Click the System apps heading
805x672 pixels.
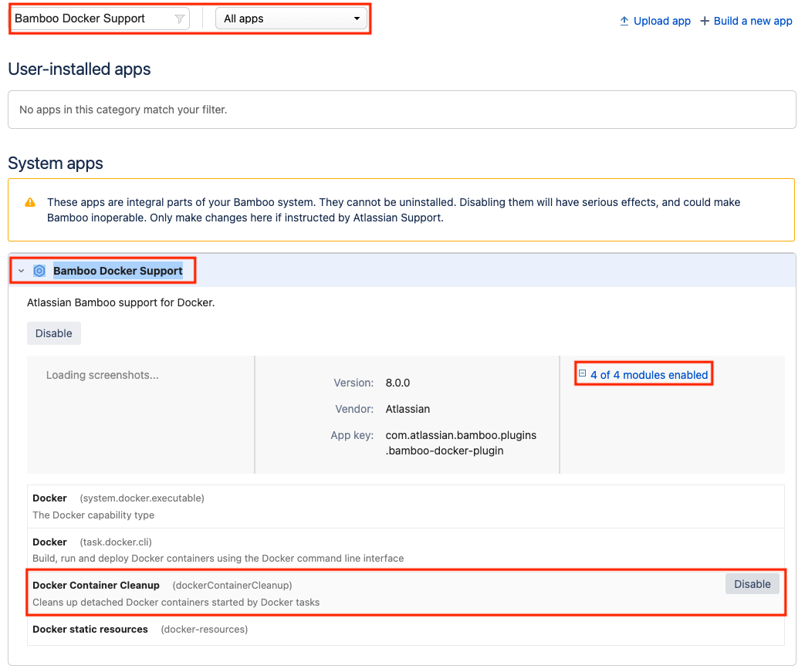[x=56, y=164]
